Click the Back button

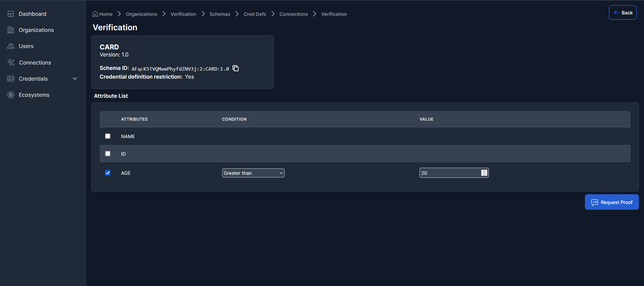point(623,13)
